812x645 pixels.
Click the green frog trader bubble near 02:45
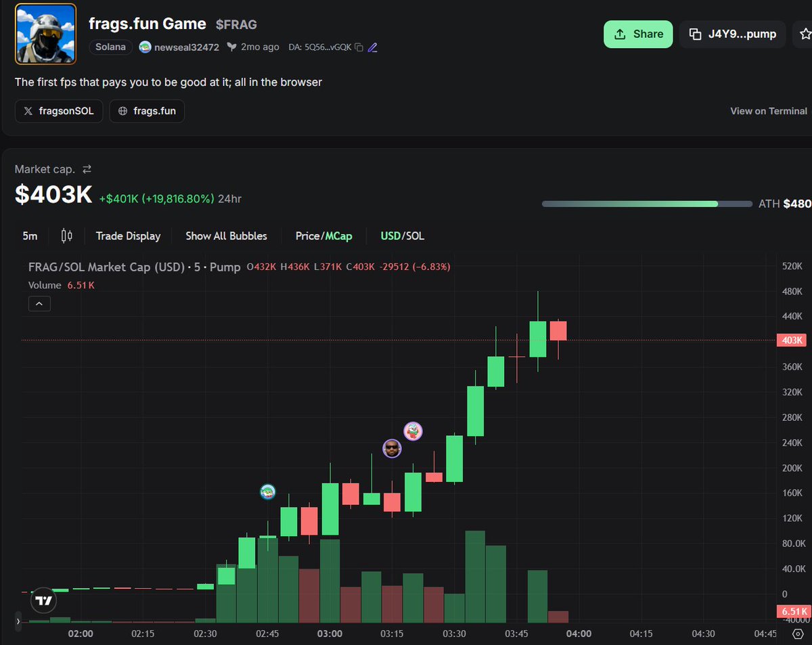point(268,492)
